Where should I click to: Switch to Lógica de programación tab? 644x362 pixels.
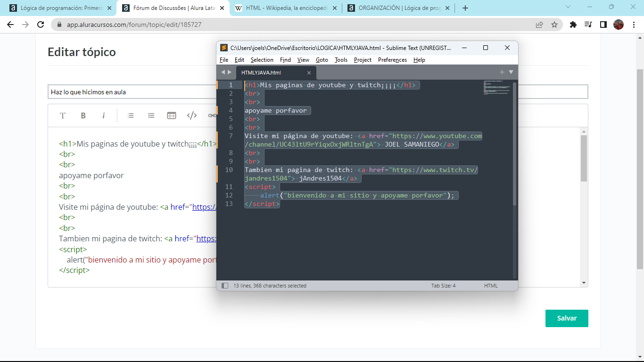pyautogui.click(x=61, y=8)
